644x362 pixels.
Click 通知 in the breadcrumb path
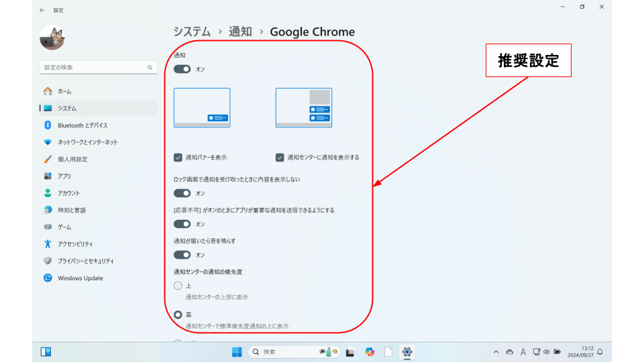tap(240, 32)
